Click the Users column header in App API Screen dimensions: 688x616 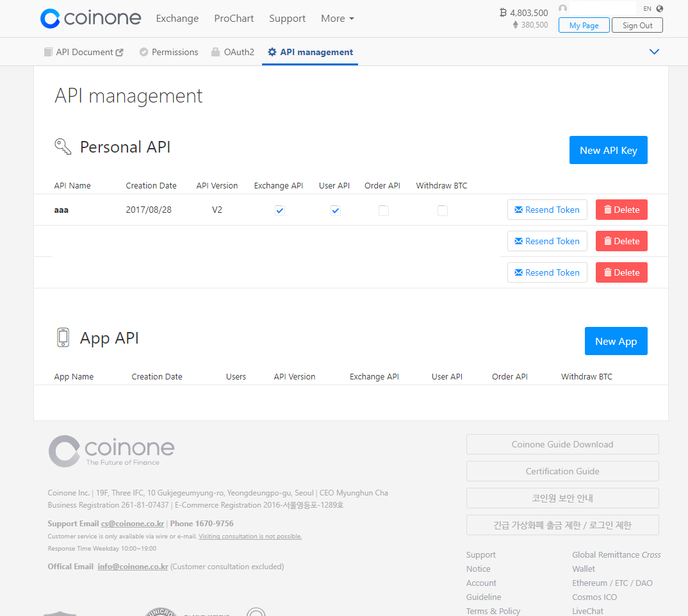pos(236,377)
